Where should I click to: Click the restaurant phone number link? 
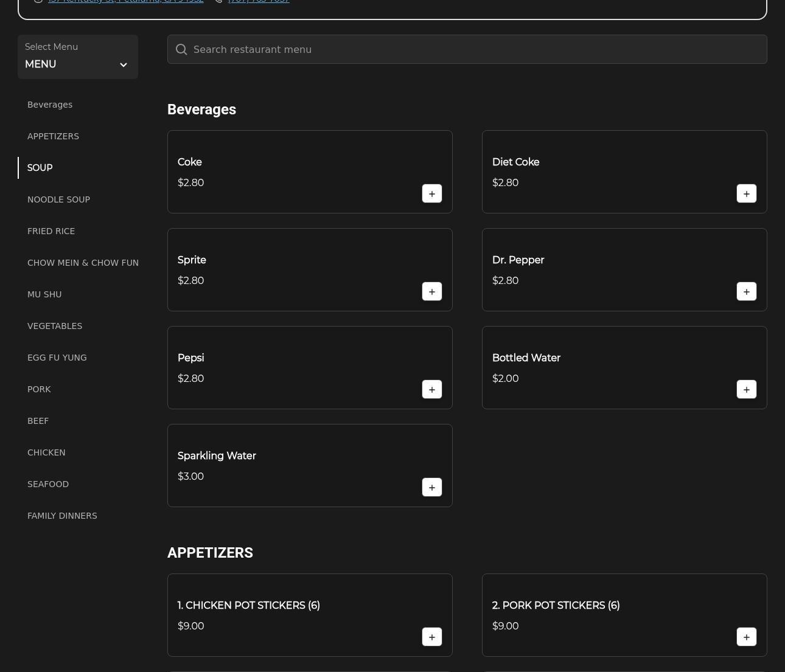click(x=259, y=2)
